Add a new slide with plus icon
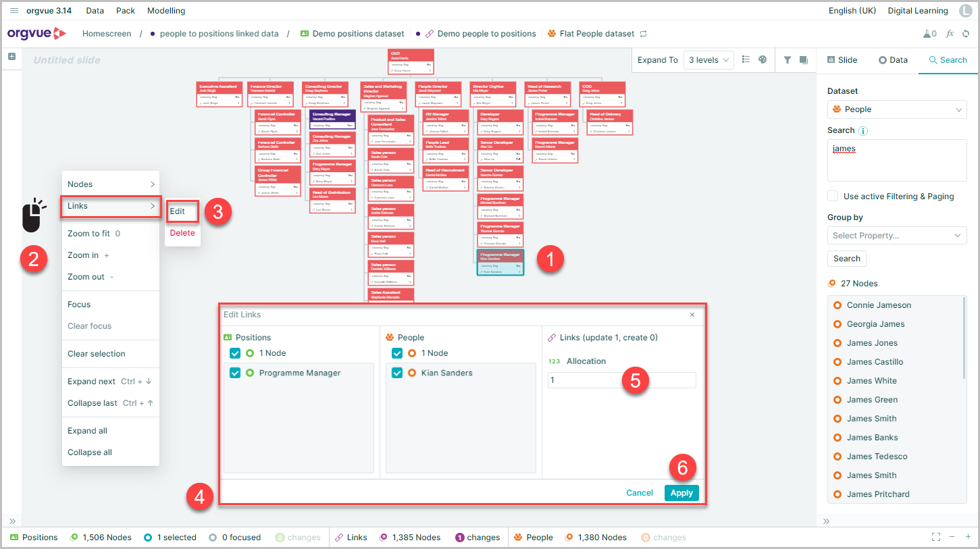980x549 pixels. [x=11, y=57]
